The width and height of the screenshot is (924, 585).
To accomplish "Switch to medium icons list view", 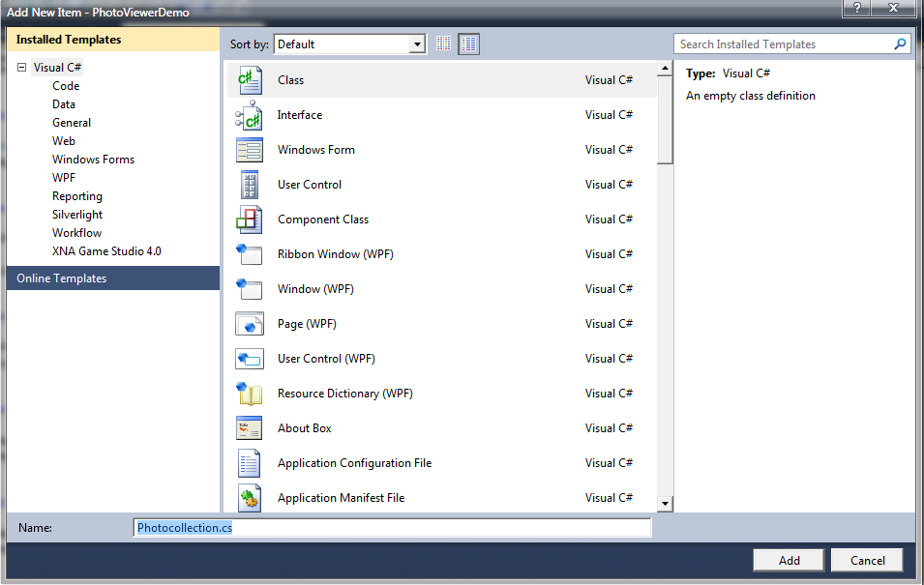I will click(x=469, y=44).
